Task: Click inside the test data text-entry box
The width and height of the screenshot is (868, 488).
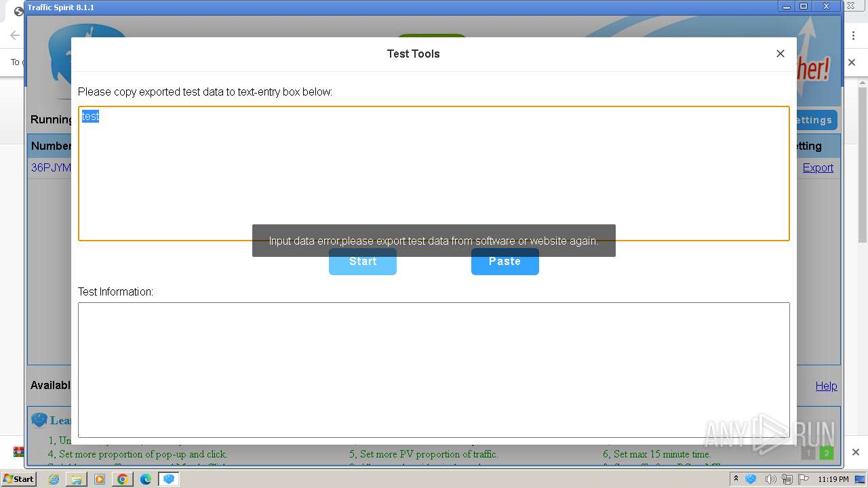Action: 434,174
